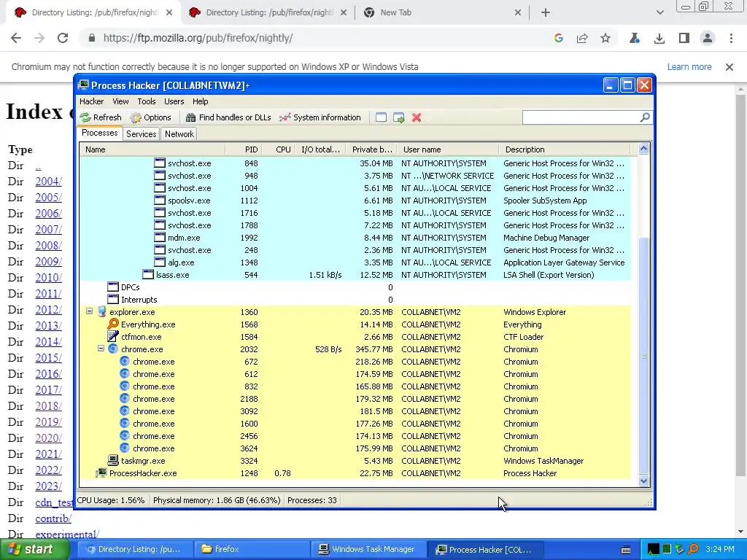Switch to the Services tab
747x560 pixels.
141,134
